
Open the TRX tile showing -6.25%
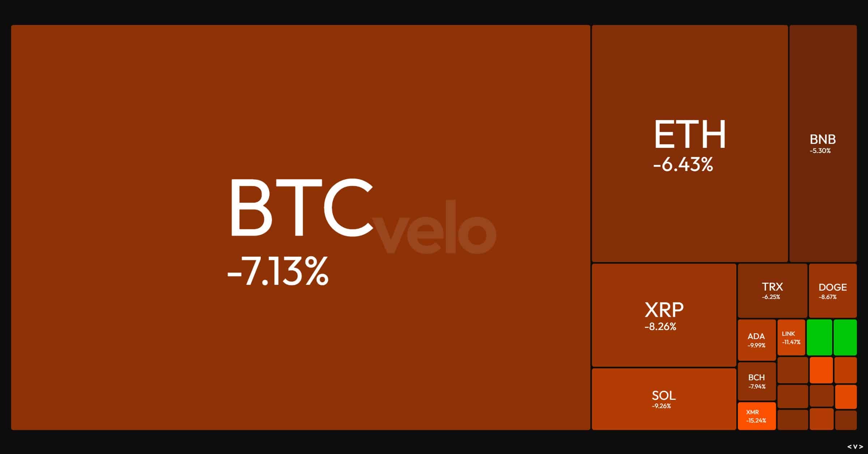772,291
